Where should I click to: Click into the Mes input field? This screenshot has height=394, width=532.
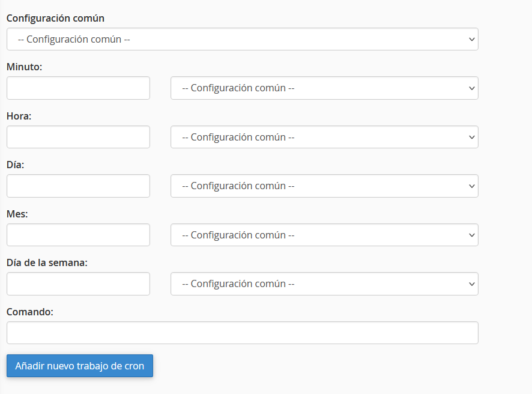tap(78, 235)
